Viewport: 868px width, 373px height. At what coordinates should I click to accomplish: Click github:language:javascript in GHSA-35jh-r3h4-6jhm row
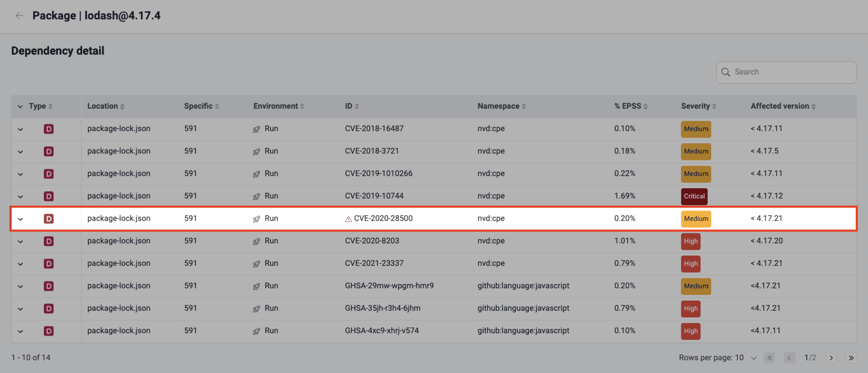point(524,308)
